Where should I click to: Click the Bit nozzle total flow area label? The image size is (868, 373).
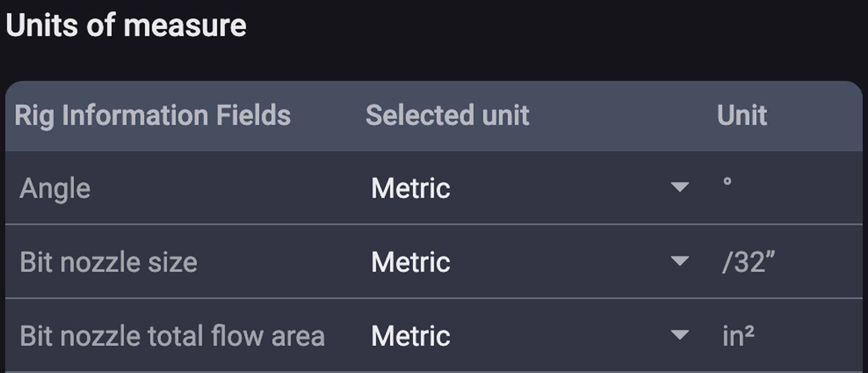[x=174, y=335]
